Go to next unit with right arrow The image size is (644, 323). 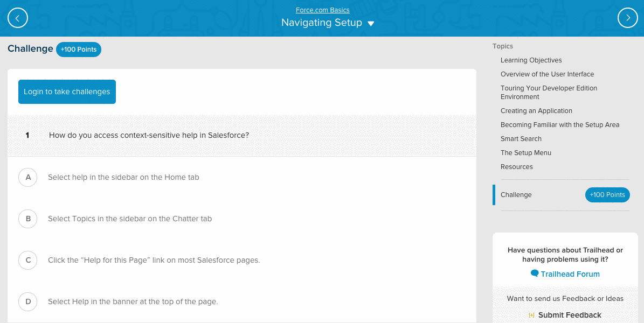click(628, 18)
